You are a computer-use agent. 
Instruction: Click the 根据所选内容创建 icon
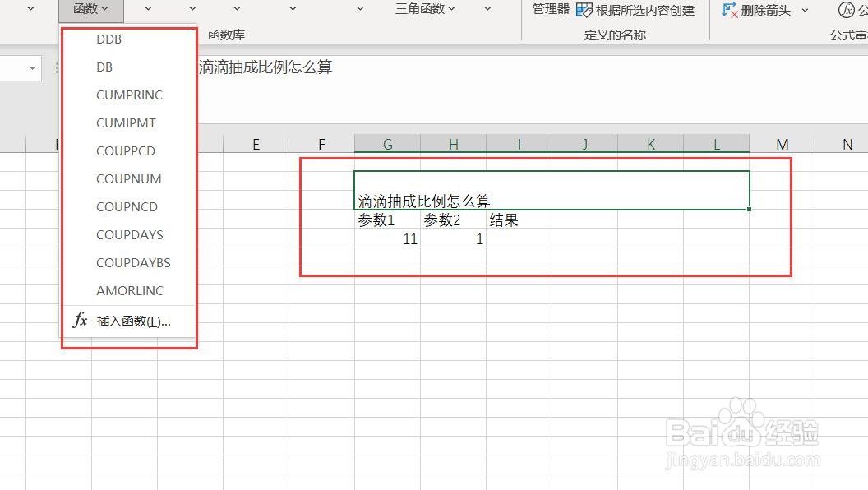pyautogui.click(x=584, y=10)
